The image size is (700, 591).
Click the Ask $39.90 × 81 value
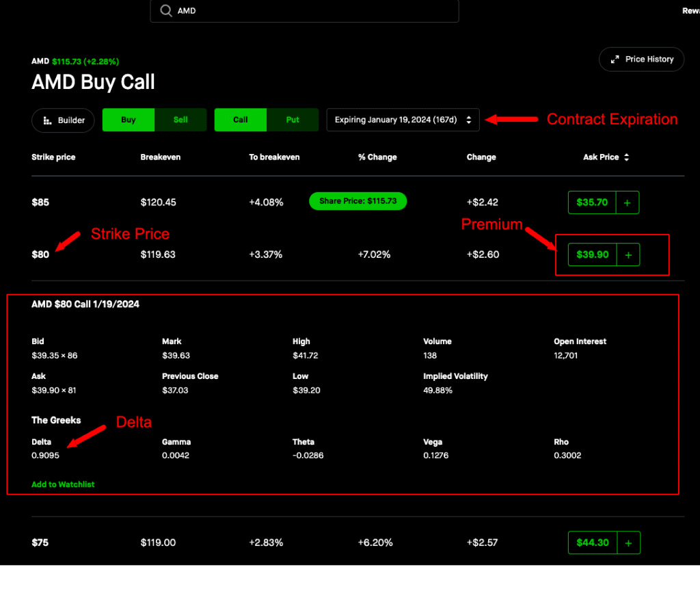click(54, 391)
